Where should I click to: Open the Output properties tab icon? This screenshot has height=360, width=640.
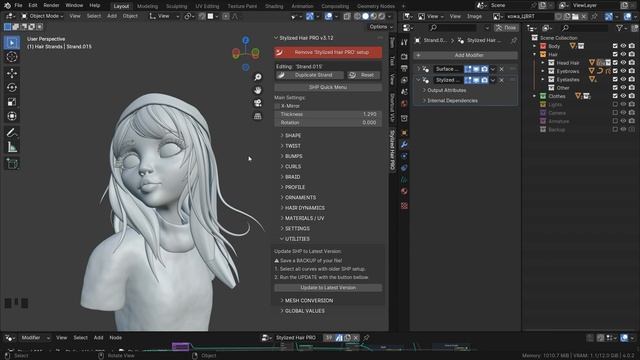(x=404, y=68)
